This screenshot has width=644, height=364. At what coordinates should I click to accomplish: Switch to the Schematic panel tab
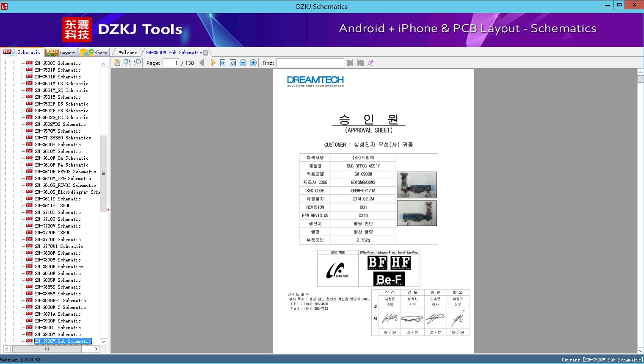pos(22,52)
